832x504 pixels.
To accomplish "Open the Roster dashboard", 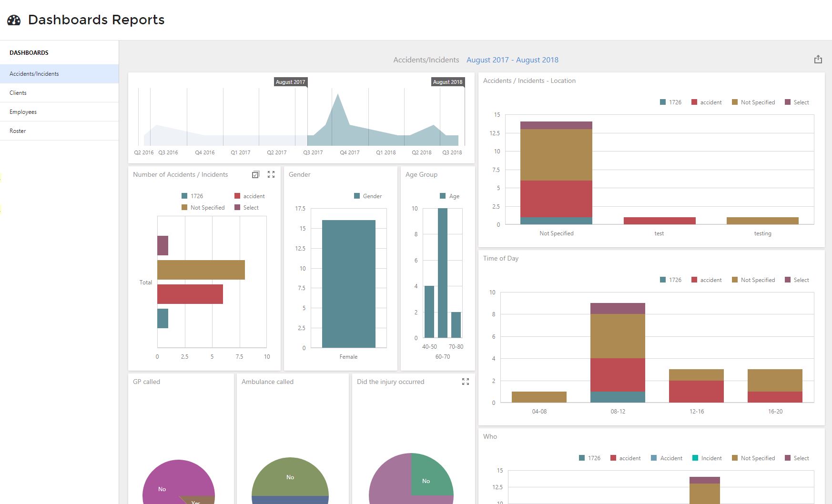I will click(59, 131).
